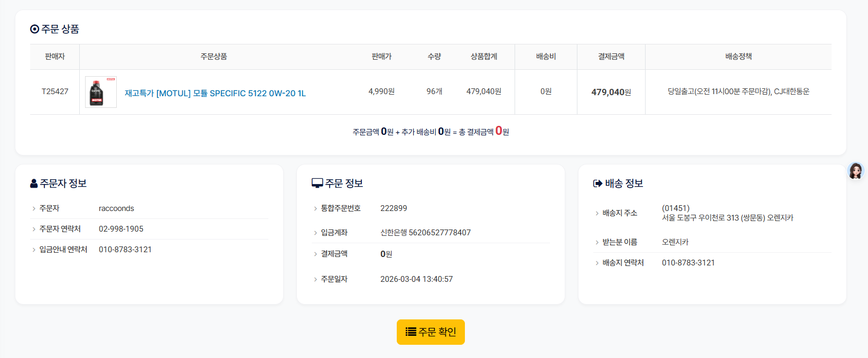This screenshot has width=868, height=358.
Task: Click the chevron beside 배송지 주소
Action: [597, 213]
